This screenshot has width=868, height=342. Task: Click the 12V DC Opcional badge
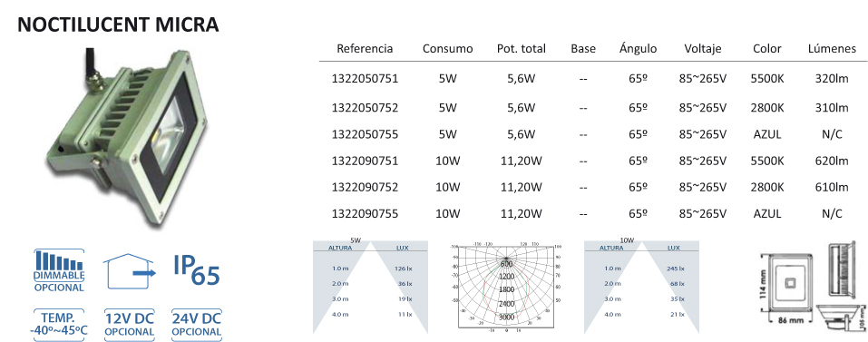click(129, 324)
